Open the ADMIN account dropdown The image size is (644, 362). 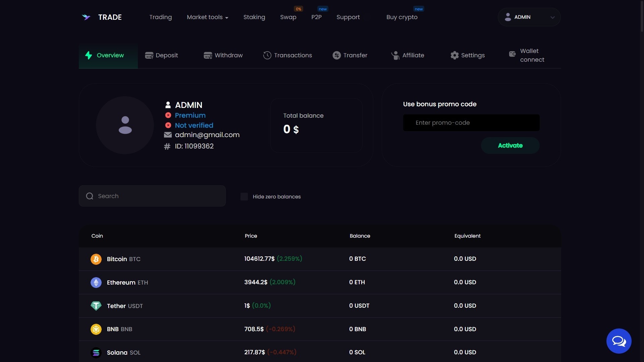pyautogui.click(x=529, y=17)
